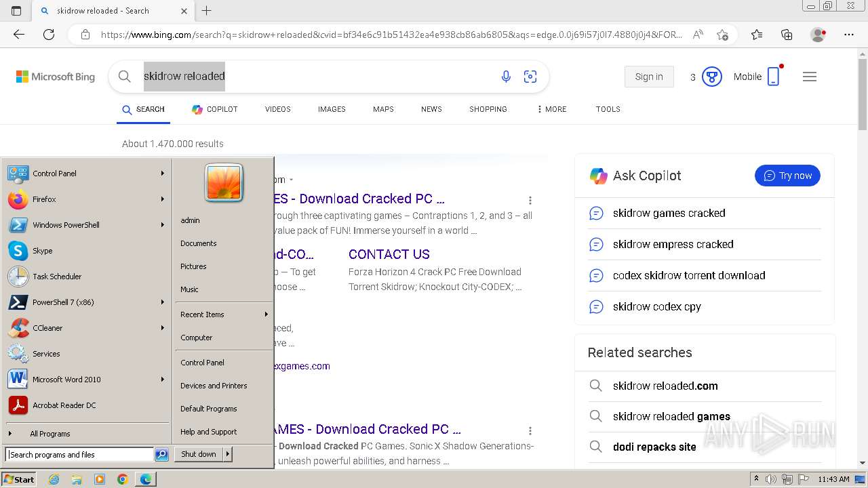The image size is (868, 488).
Task: Select 'skidrow empress cracked' suggestion
Action: click(x=673, y=244)
